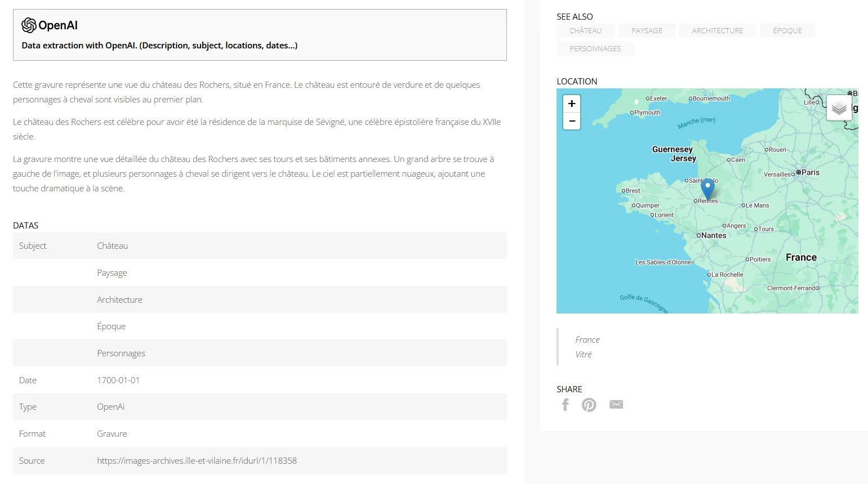The height and width of the screenshot is (484, 868).
Task: Click the Vitré location text
Action: pyautogui.click(x=584, y=355)
